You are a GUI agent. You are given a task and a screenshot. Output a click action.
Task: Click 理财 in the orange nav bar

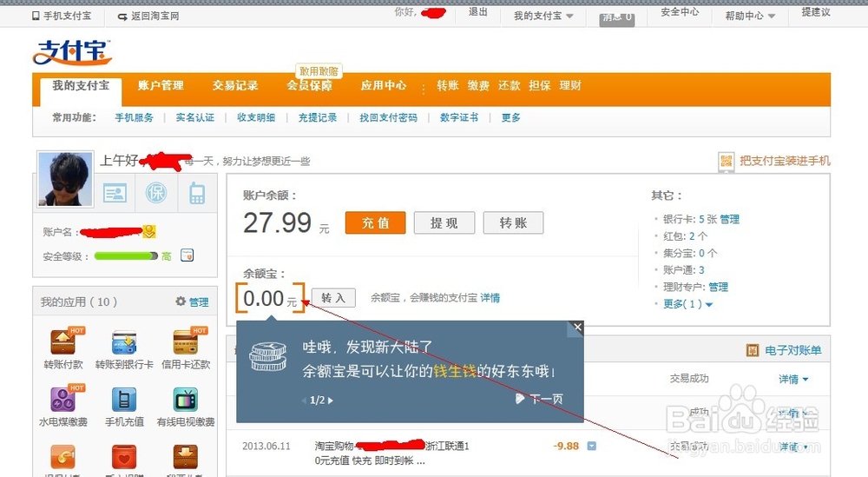coord(570,85)
